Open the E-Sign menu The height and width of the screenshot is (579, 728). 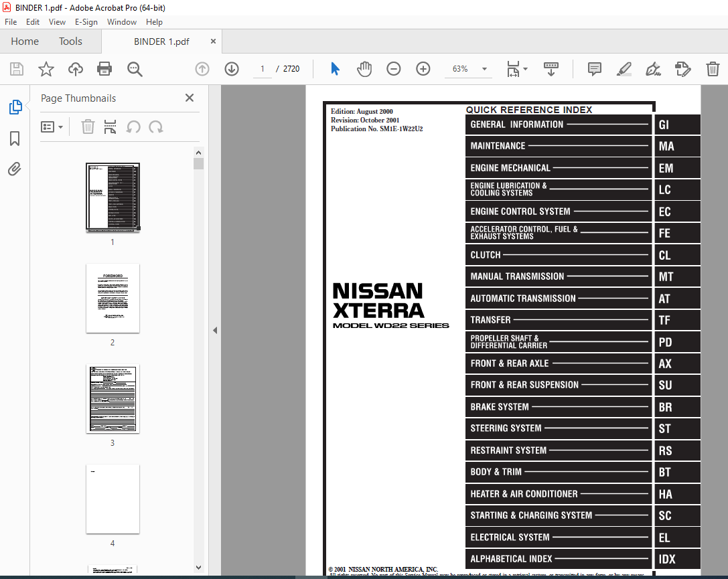click(x=86, y=22)
